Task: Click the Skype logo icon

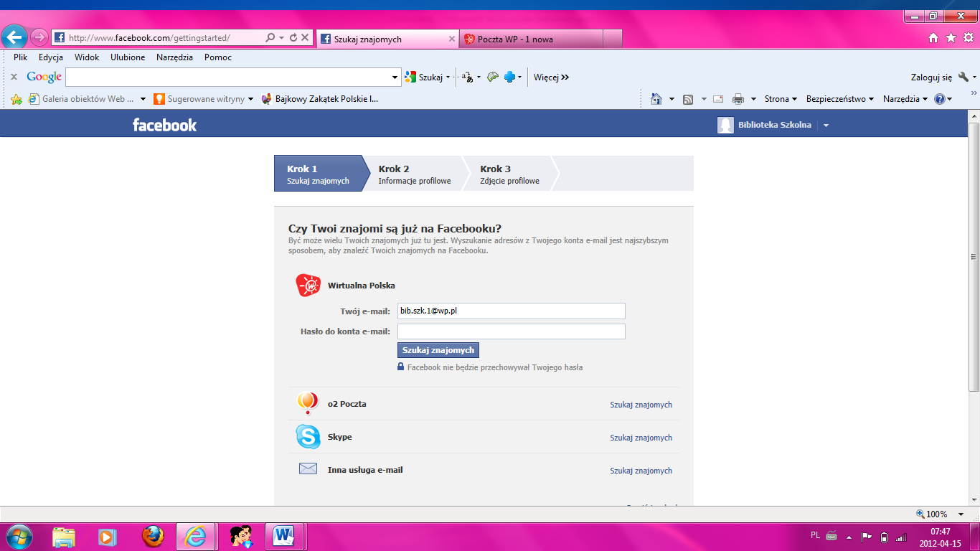Action: 308,436
